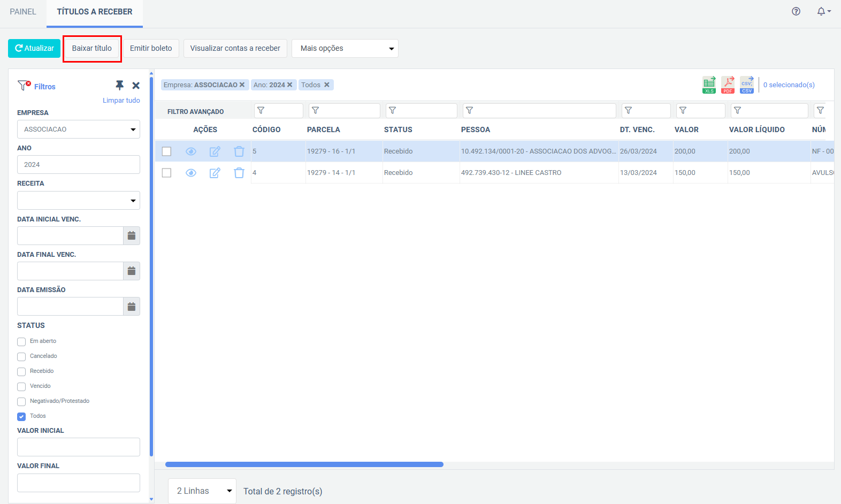This screenshot has height=504, width=841.
Task: Check the Em aberto status filter
Action: tap(21, 342)
